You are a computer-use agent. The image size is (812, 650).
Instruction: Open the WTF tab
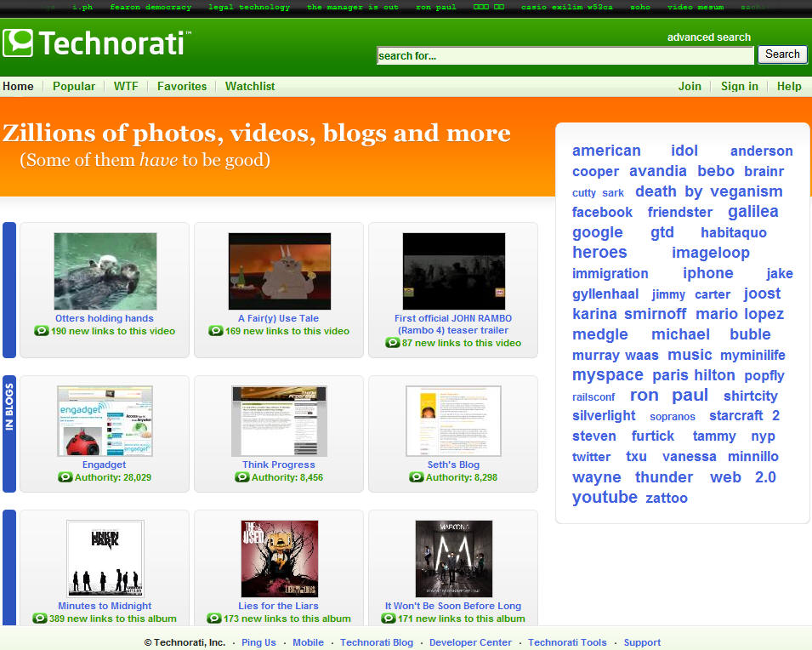[126, 86]
